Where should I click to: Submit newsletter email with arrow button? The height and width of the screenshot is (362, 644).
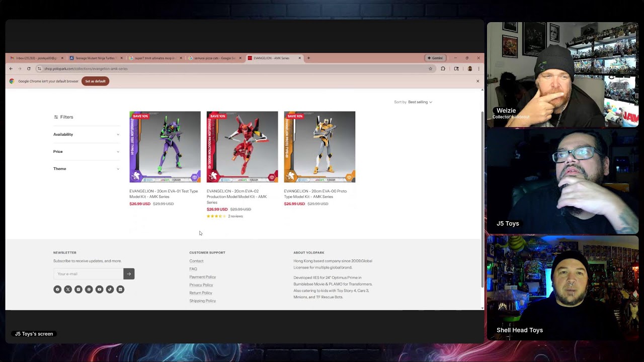click(x=129, y=274)
